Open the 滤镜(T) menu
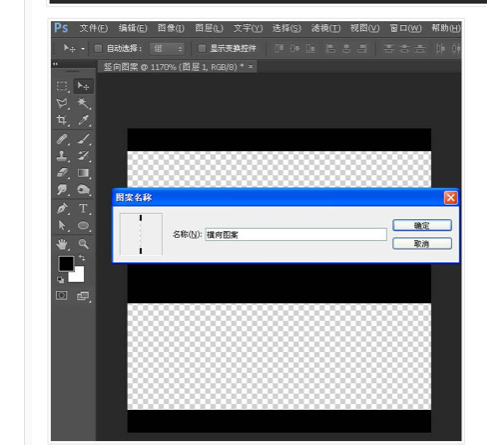Image resolution: width=487 pixels, height=445 pixels. pyautogui.click(x=326, y=28)
